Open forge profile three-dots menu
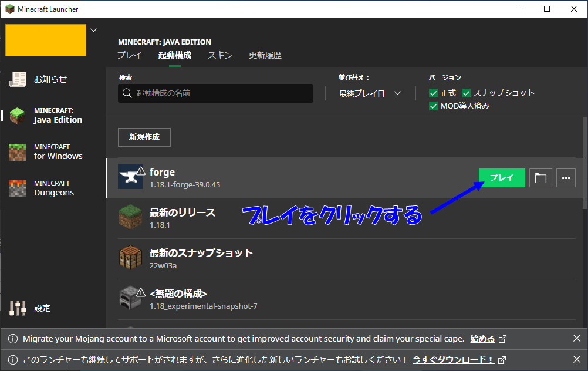Viewport: 588px width, 371px height. point(566,178)
